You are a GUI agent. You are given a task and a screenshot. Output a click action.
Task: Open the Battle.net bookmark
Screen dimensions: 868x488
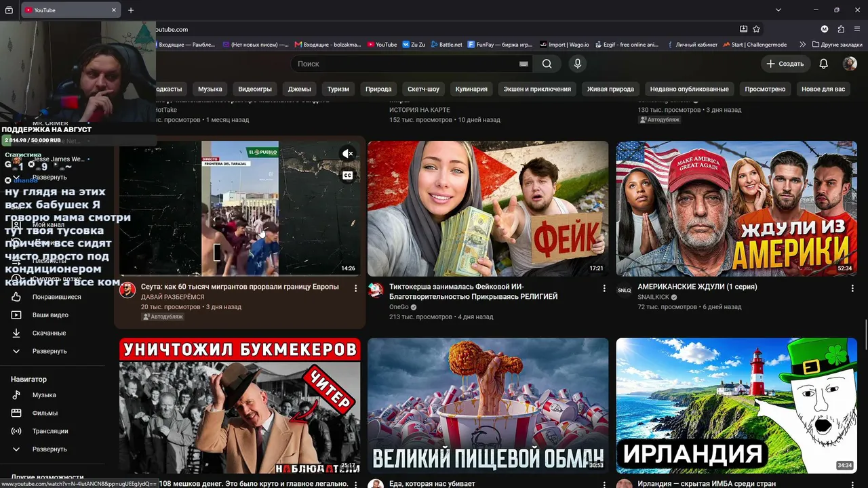(446, 45)
